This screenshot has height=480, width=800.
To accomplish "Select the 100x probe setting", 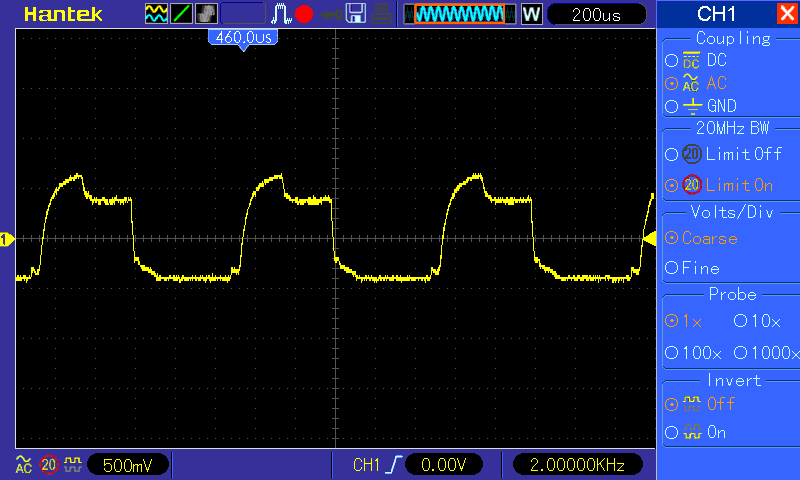I will coord(693,352).
